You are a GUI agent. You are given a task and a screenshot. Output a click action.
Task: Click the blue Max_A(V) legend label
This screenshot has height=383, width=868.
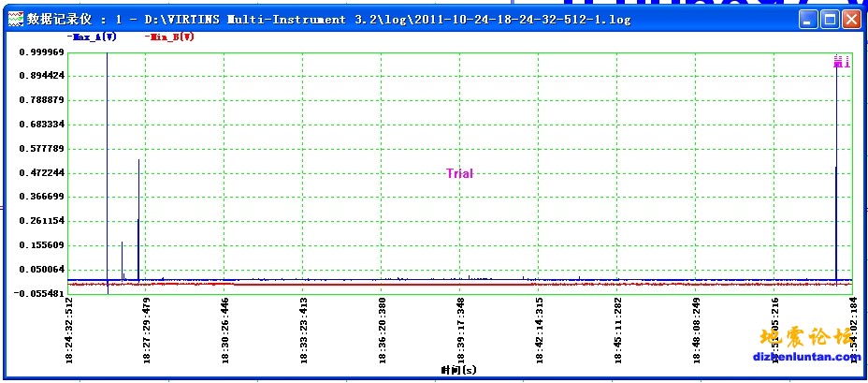coord(92,37)
